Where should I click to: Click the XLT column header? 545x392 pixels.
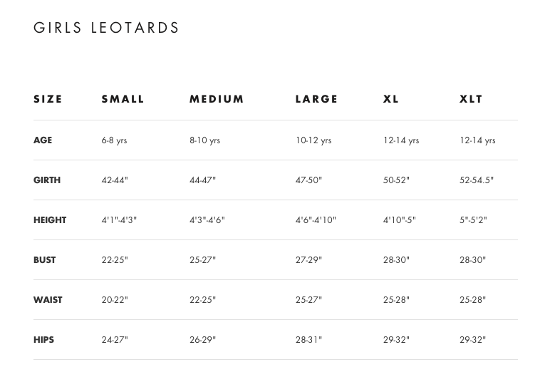click(x=471, y=99)
